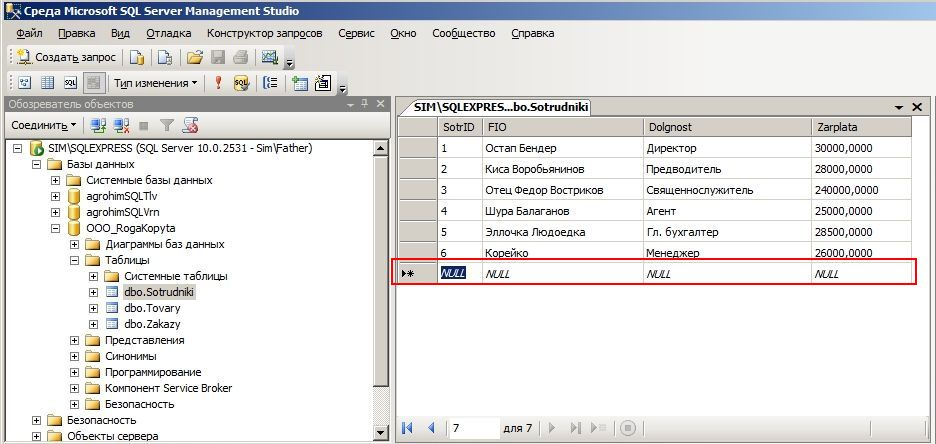The width and height of the screenshot is (936, 444).
Task: Click the record number field showing 7
Action: coord(475,428)
